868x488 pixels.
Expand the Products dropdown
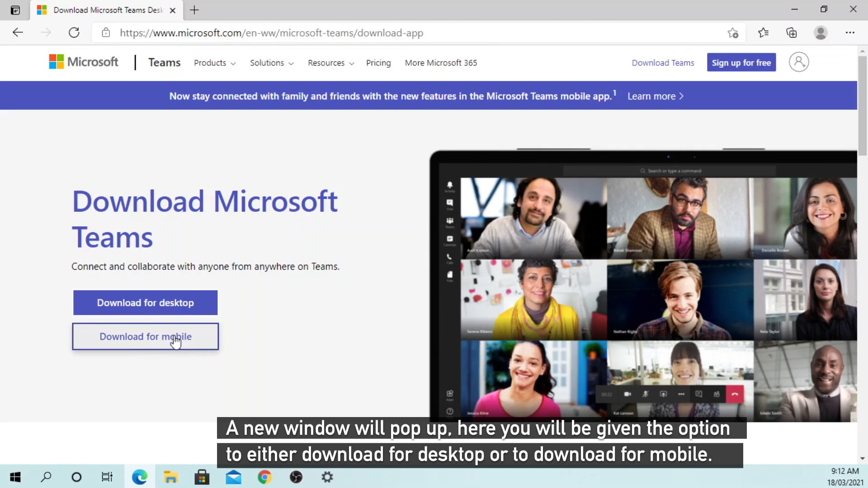pyautogui.click(x=214, y=63)
